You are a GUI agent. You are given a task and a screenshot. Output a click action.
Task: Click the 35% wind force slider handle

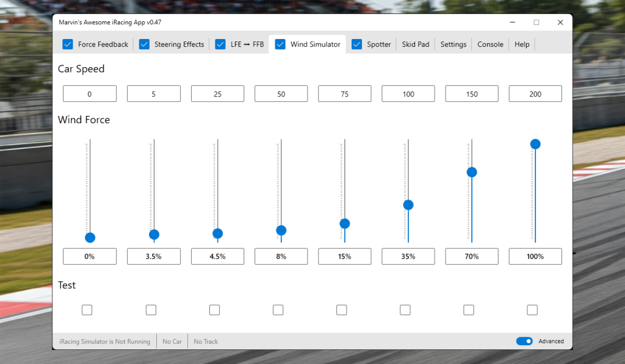[x=408, y=205]
